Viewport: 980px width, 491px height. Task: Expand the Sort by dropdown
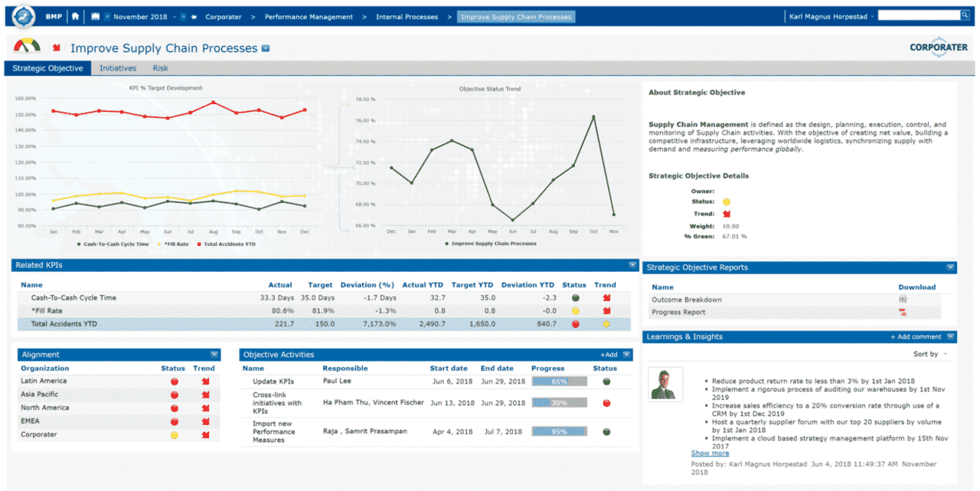(x=930, y=354)
